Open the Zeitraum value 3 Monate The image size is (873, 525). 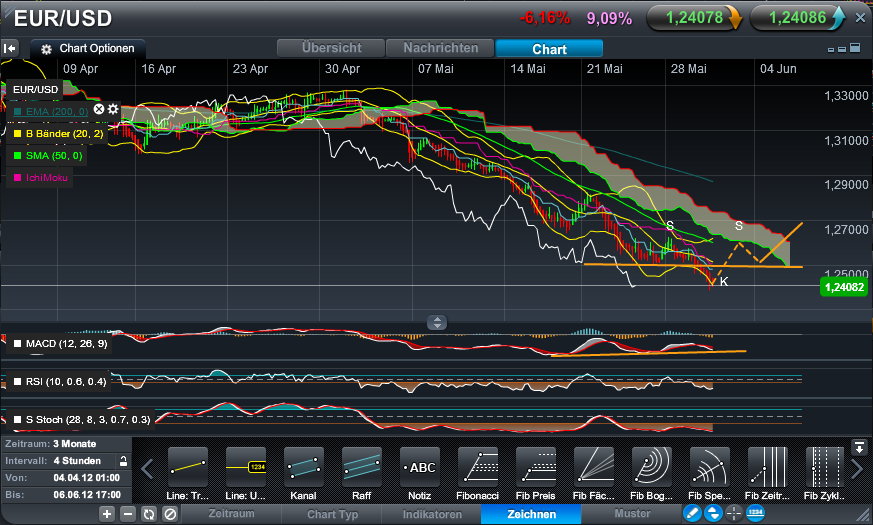(x=75, y=444)
